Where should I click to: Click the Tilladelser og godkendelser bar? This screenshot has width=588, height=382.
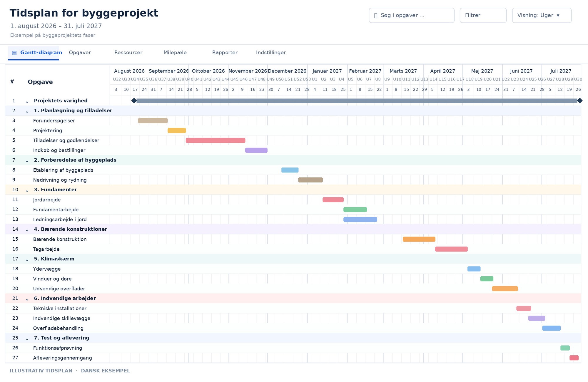point(216,140)
